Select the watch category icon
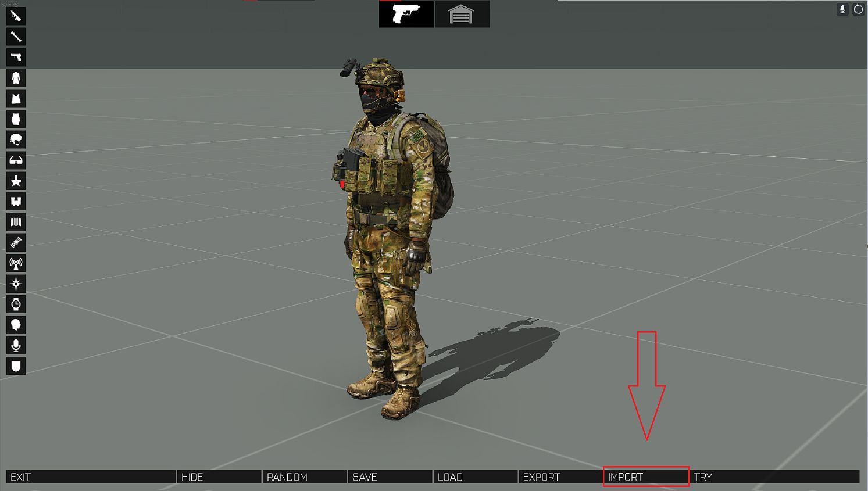 pyautogui.click(x=16, y=304)
